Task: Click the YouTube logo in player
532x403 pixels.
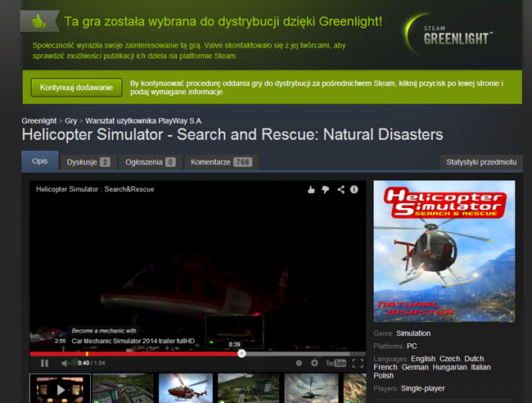Action: coord(336,363)
